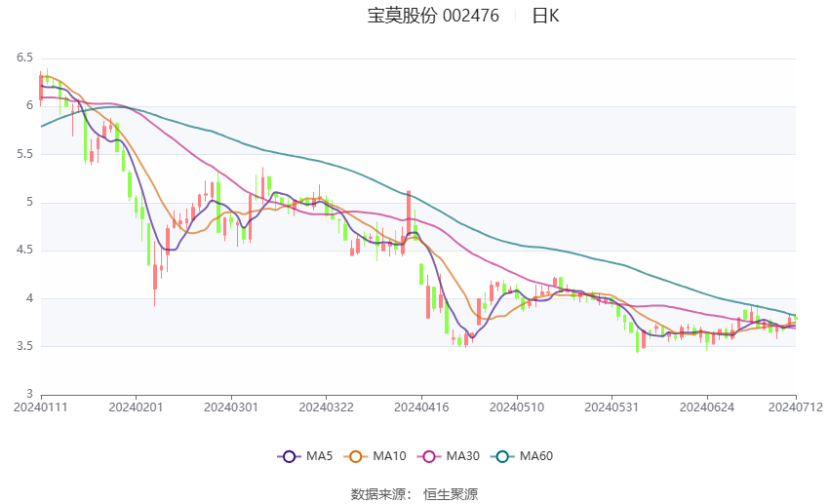Click the 20240111 first date label
This screenshot has width=829, height=504.
point(41,407)
